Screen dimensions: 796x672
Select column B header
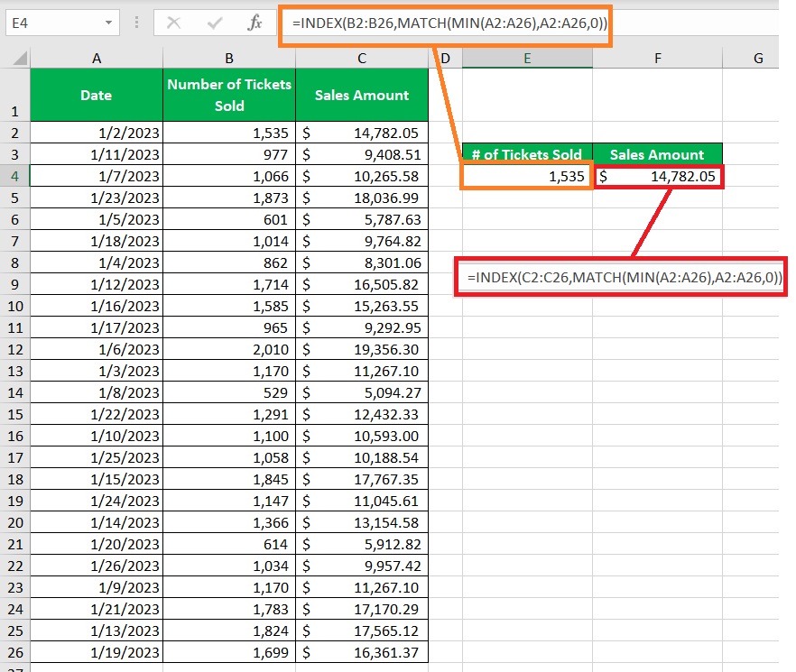pyautogui.click(x=229, y=59)
